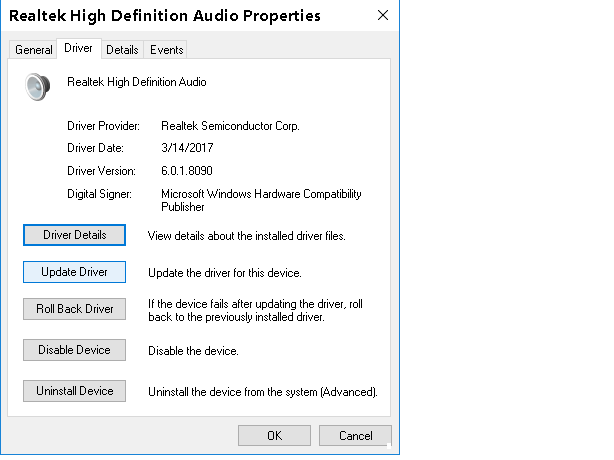Choose Roll Back Driver
Image resolution: width=614 pixels, height=460 pixels.
click(74, 309)
